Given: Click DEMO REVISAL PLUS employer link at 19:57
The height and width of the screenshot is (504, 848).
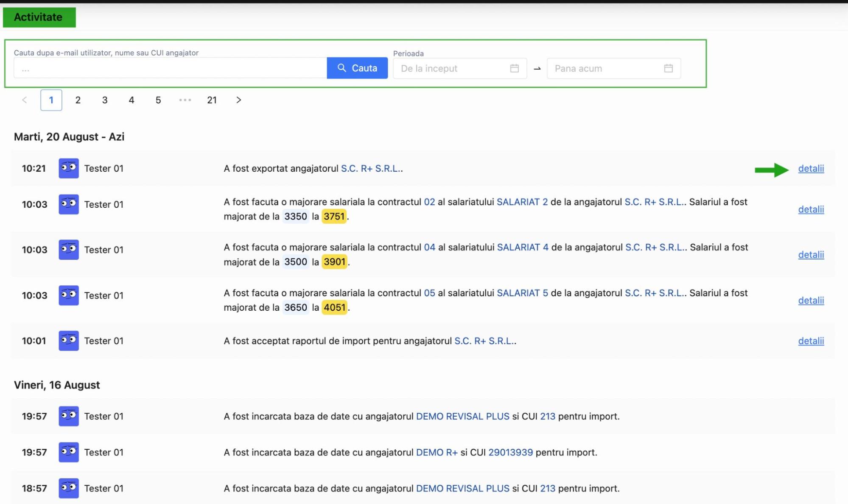Looking at the screenshot, I should click(463, 416).
